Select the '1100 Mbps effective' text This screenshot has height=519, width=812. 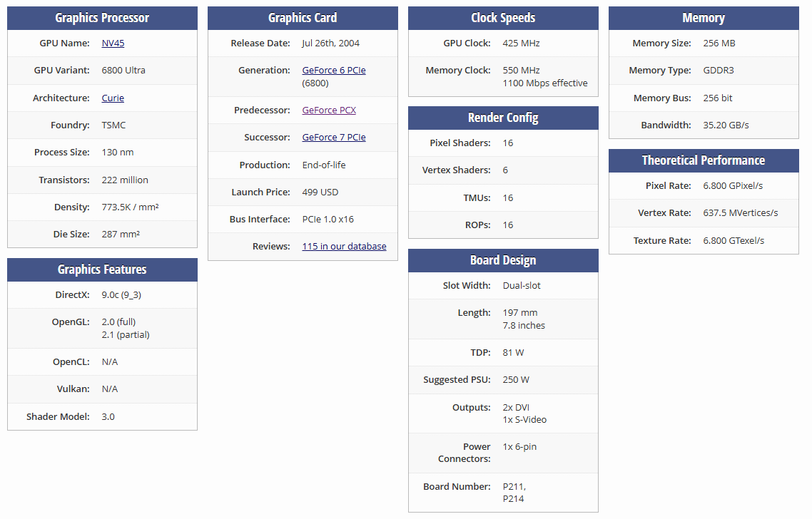coord(545,83)
